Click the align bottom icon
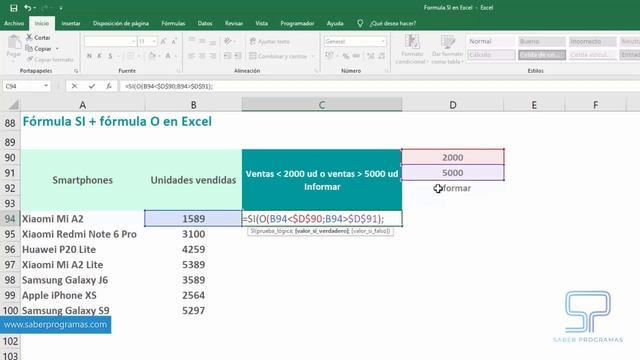Image resolution: width=640 pixels, height=360 pixels. pyautogui.click(x=213, y=41)
